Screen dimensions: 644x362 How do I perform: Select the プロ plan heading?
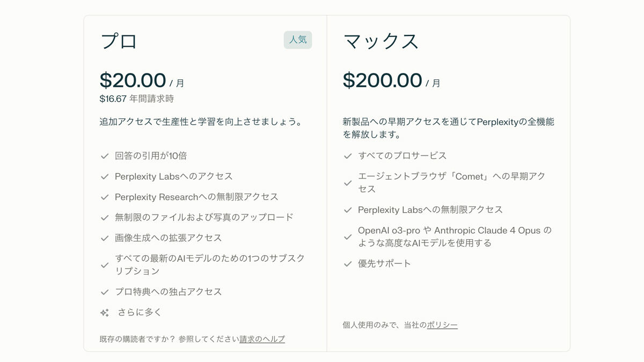coord(119,41)
